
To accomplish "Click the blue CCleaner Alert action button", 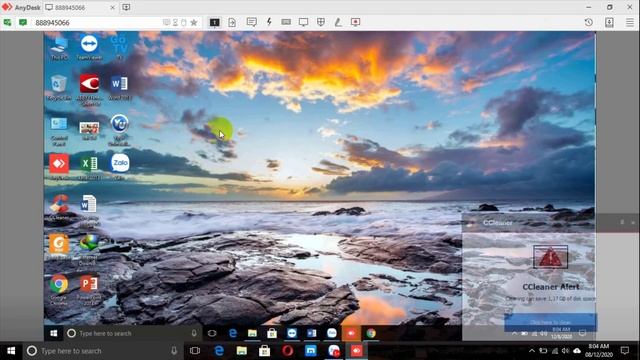I will point(550,322).
